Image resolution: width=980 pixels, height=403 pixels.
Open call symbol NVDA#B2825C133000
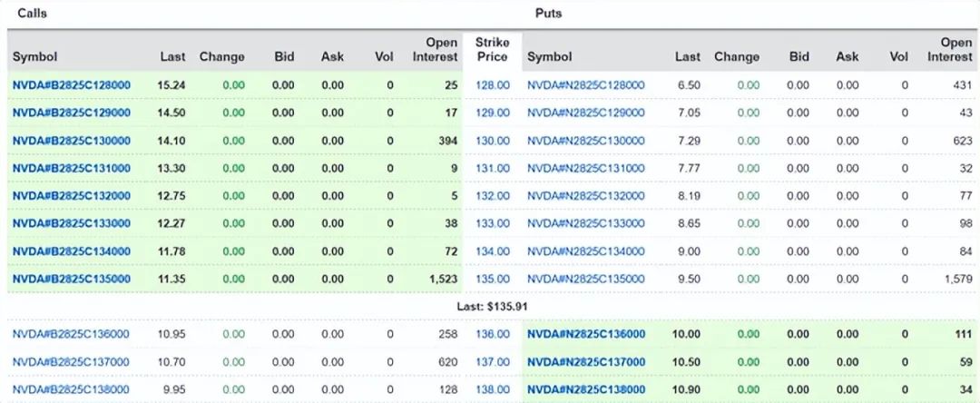(72, 223)
